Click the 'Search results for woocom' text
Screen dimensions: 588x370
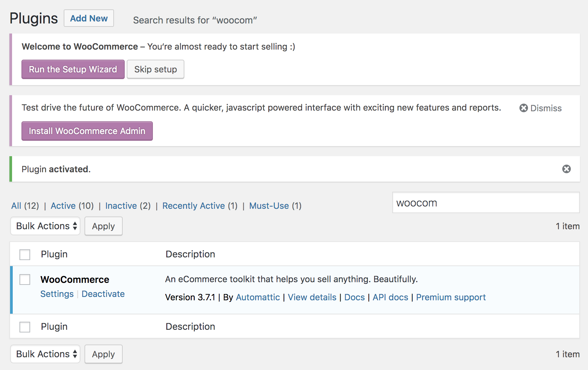(x=195, y=20)
